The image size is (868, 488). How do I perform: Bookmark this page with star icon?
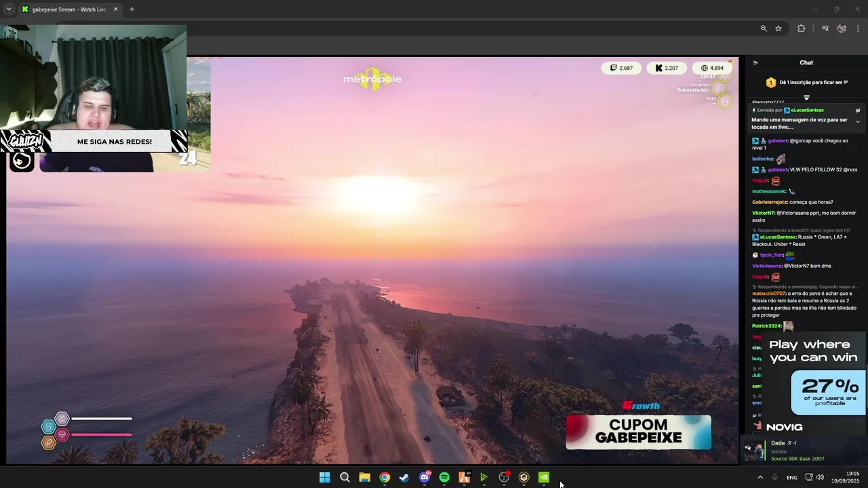point(778,28)
